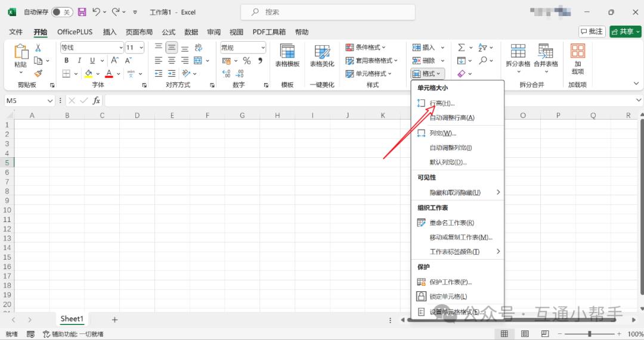Click the Percent style icon
The height and width of the screenshot is (340, 644).
[247, 61]
